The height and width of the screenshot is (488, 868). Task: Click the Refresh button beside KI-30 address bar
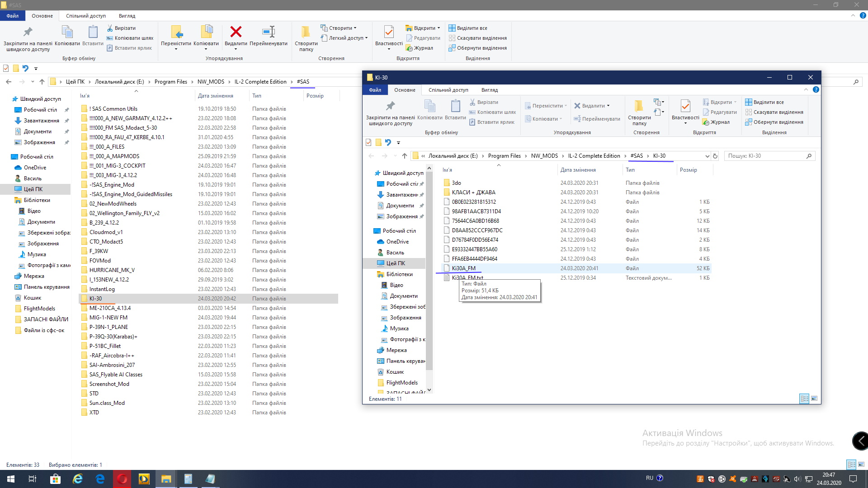[715, 156]
